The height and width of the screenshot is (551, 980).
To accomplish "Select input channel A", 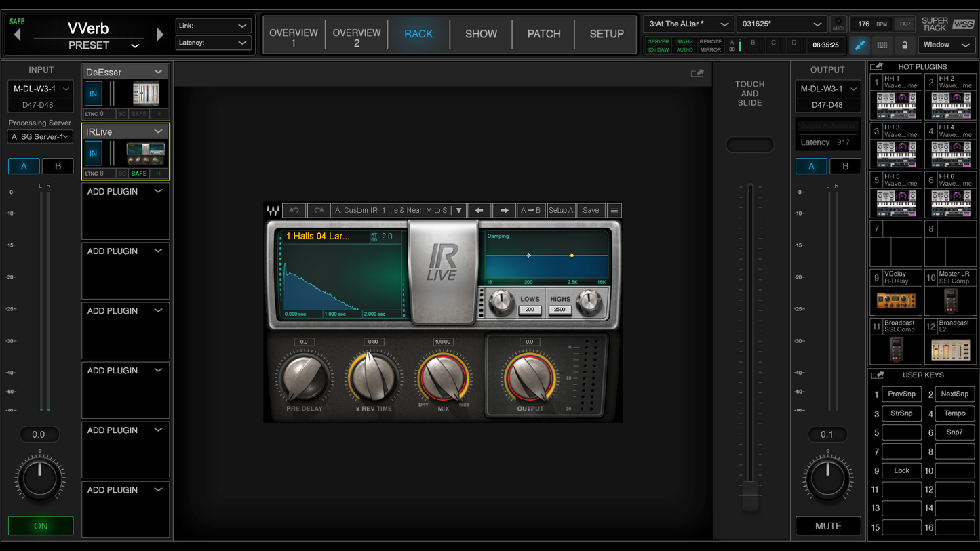I will click(24, 166).
